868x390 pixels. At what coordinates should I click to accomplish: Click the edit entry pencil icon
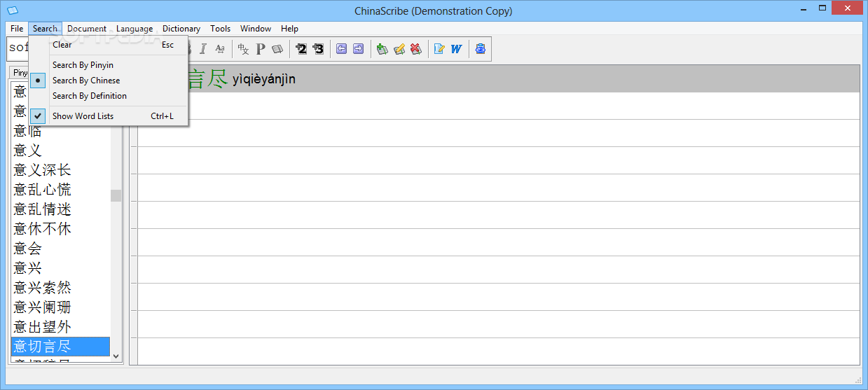click(399, 49)
